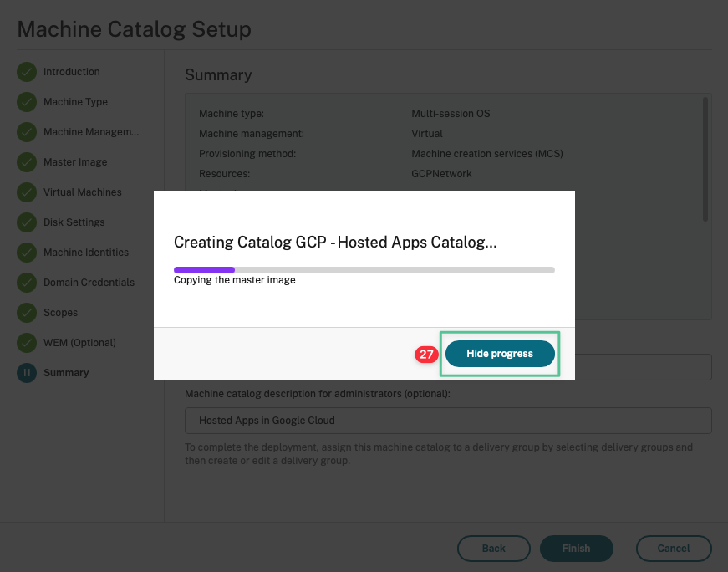Cancel the Machine Catalog Setup
This screenshot has height=572, width=728.
tap(673, 549)
